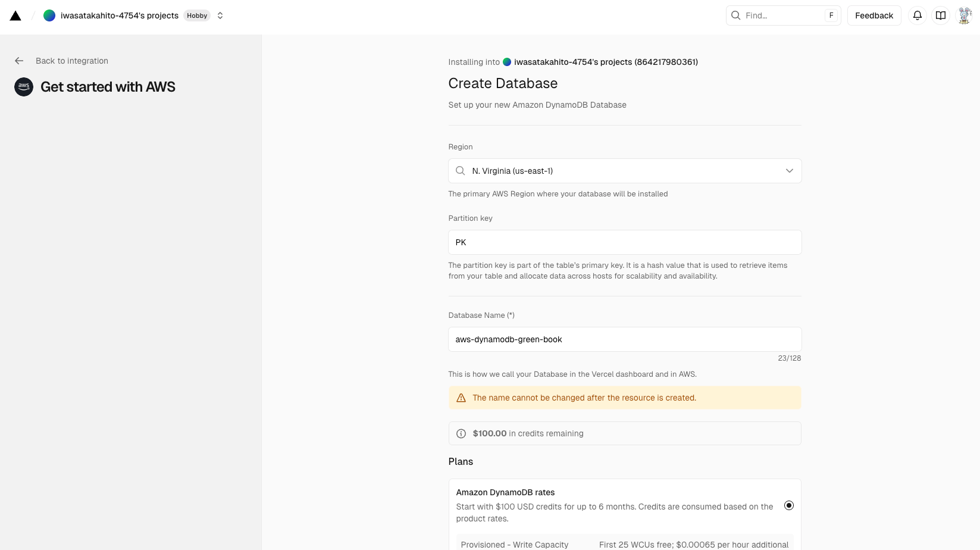This screenshot has height=550, width=980.
Task: Click the search magnifier in Find box
Action: click(736, 15)
